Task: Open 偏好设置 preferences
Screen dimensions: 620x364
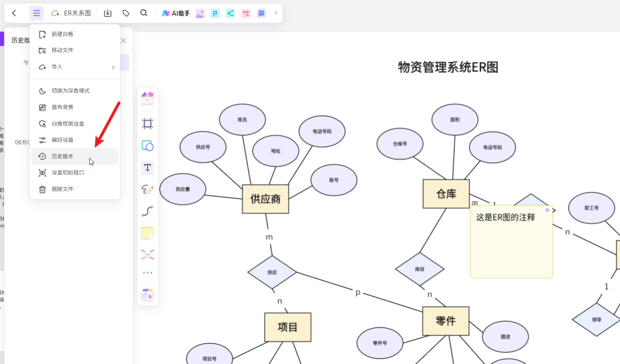Action: click(x=75, y=140)
